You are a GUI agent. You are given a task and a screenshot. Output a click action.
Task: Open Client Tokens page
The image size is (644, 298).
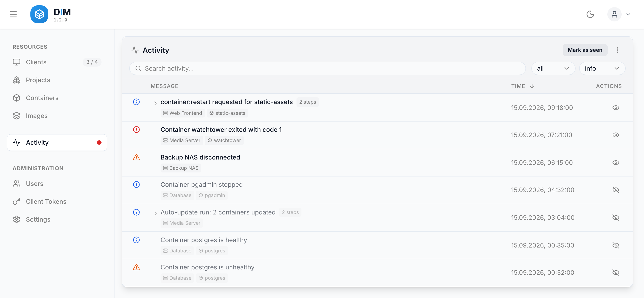click(57, 201)
